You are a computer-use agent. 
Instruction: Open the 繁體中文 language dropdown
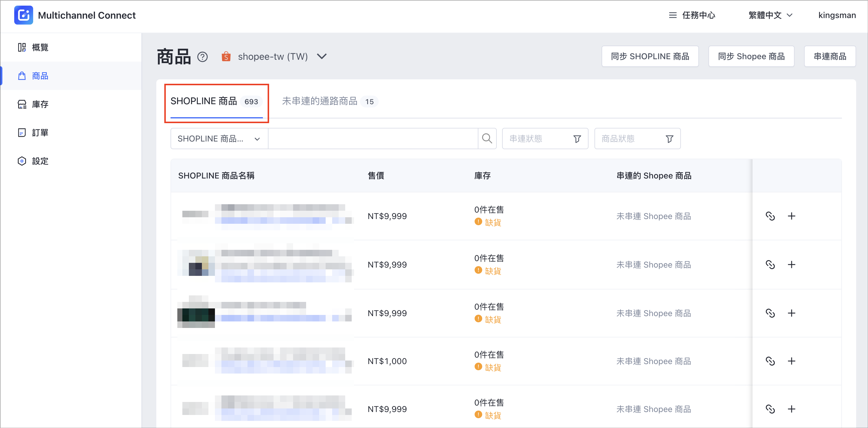tap(770, 15)
